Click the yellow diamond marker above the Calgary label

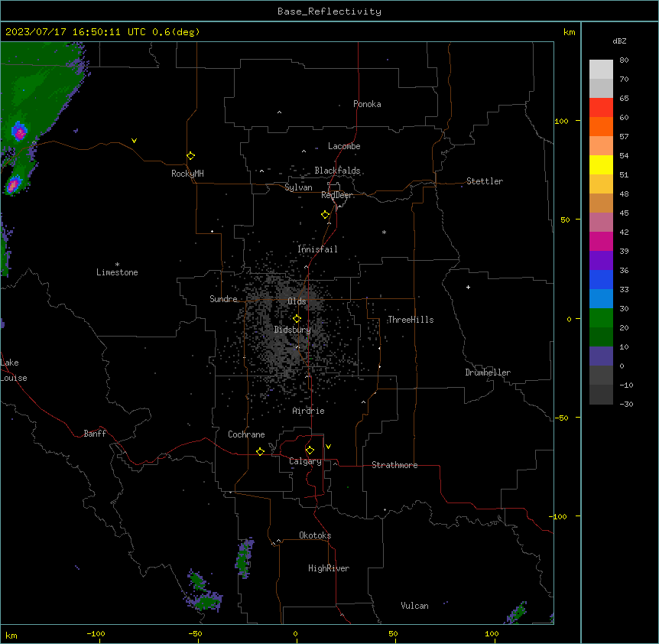[x=310, y=450]
